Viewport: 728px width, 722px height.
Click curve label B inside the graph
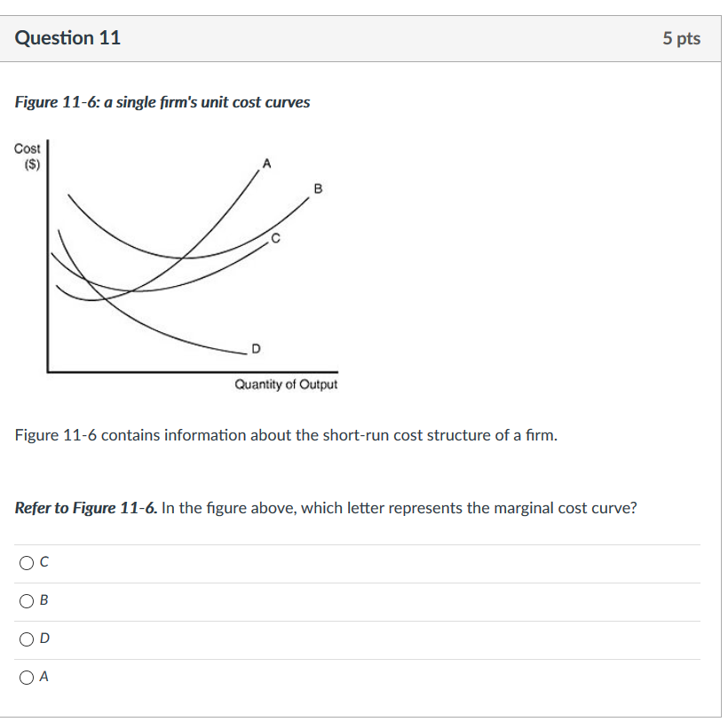(318, 188)
